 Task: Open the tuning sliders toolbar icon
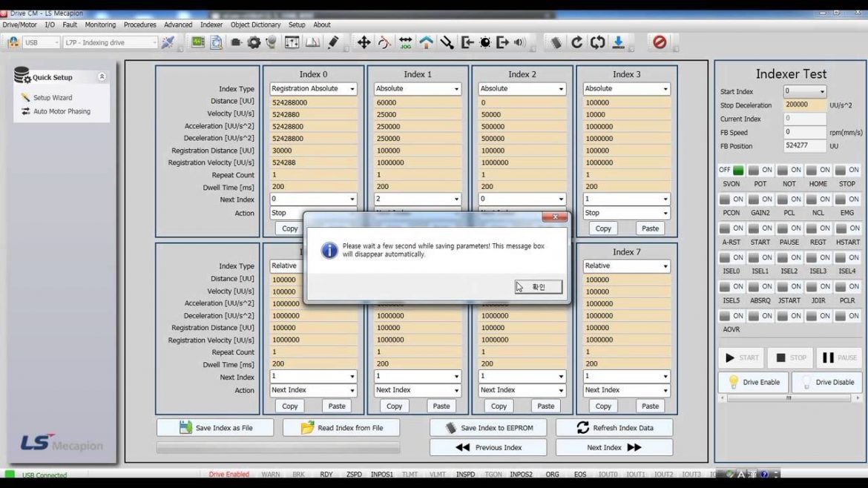point(292,42)
